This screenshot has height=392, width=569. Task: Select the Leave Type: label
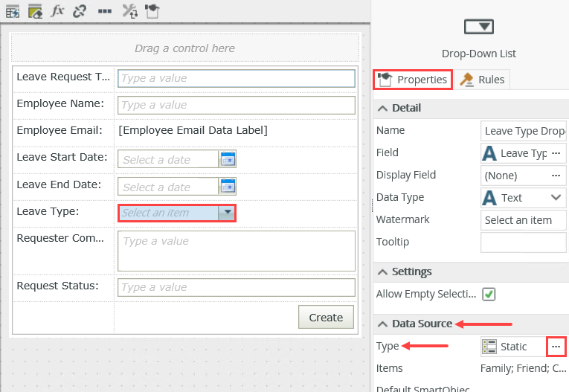[x=48, y=211]
